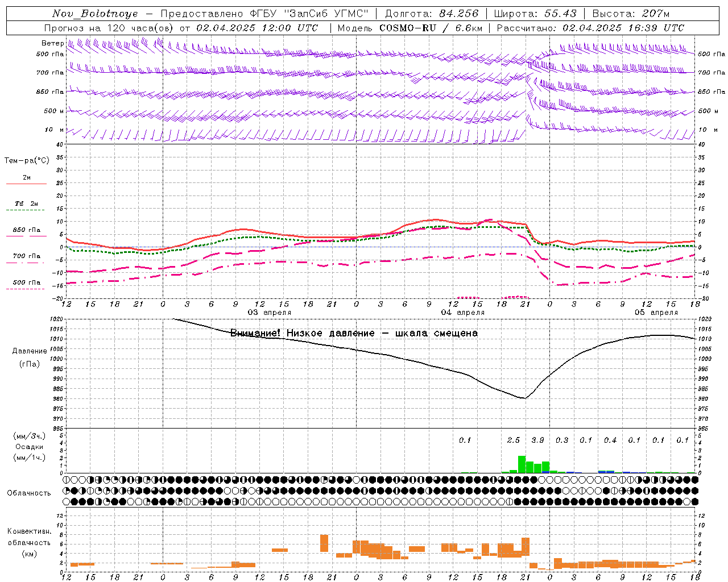
Task: Click the 'Осадки' precipitation label
Action: pyautogui.click(x=30, y=447)
